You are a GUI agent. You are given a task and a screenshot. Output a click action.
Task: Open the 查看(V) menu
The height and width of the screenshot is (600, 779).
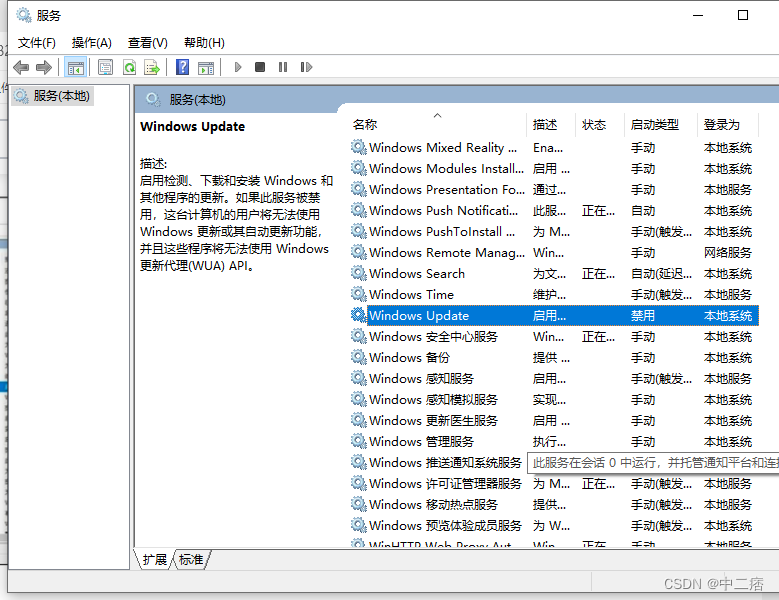click(148, 43)
